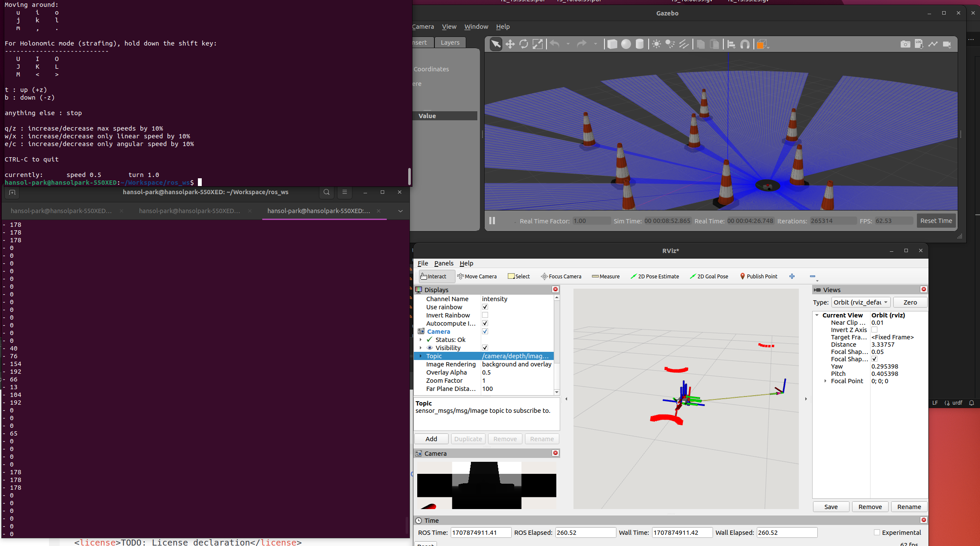This screenshot has height=546, width=980.
Task: Disable the Use rainbow checkbox
Action: tap(485, 307)
